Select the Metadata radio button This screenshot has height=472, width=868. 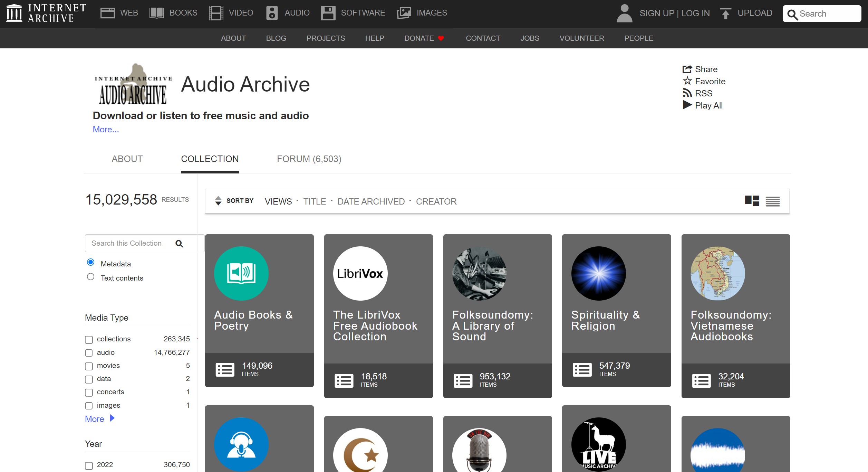[90, 262]
